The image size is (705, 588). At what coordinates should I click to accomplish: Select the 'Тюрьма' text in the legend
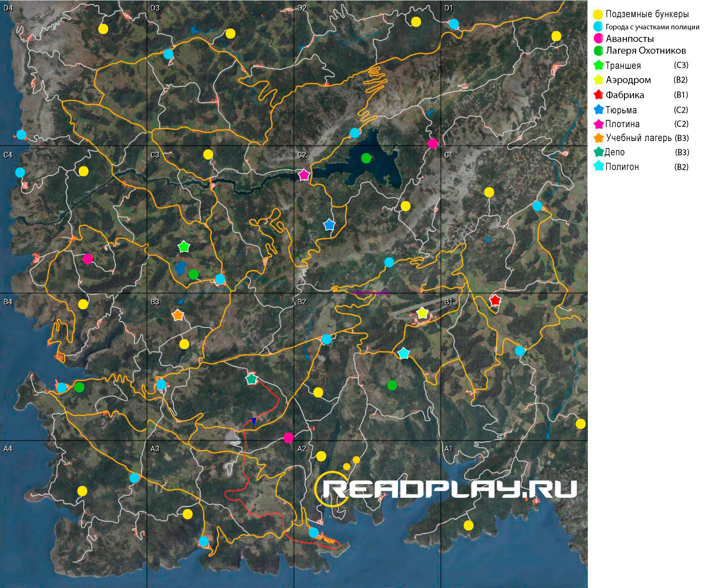(621, 110)
